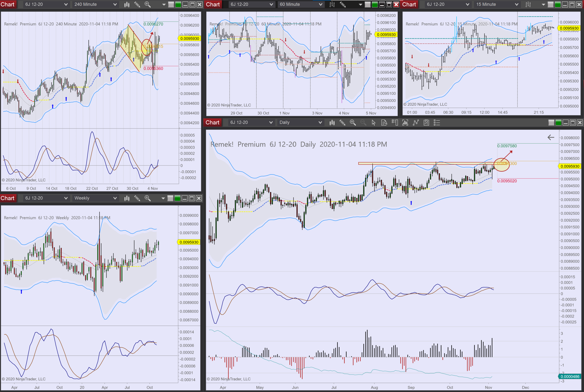
Task: Click Chart Trader icon in Daily chart toolbar
Action: tap(395, 122)
